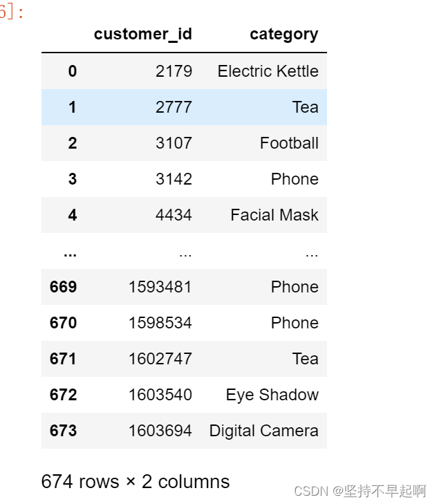Click row index 669

(x=63, y=287)
